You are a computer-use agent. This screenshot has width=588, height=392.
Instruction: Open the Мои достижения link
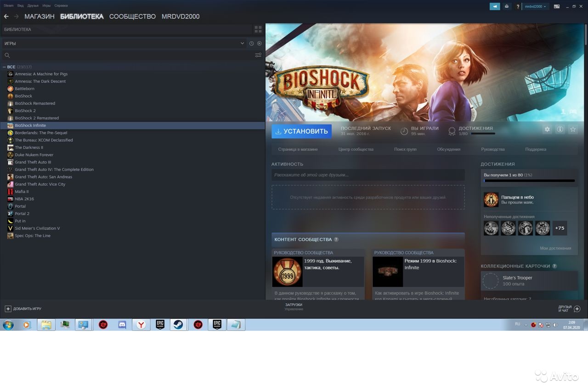coord(555,248)
